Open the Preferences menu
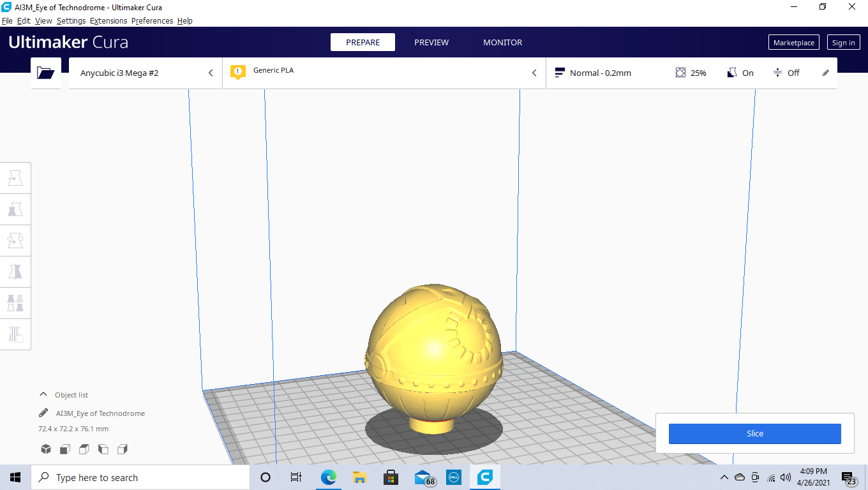This screenshot has width=868, height=490. point(152,20)
